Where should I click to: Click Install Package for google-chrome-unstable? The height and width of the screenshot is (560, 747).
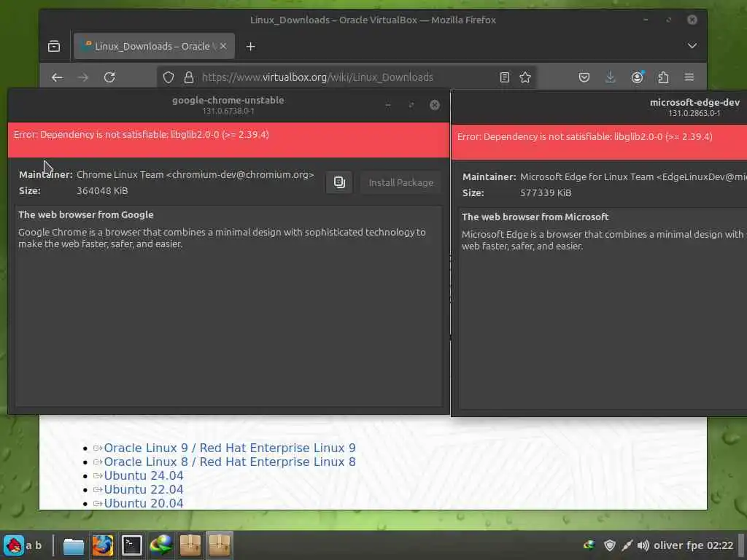(400, 182)
